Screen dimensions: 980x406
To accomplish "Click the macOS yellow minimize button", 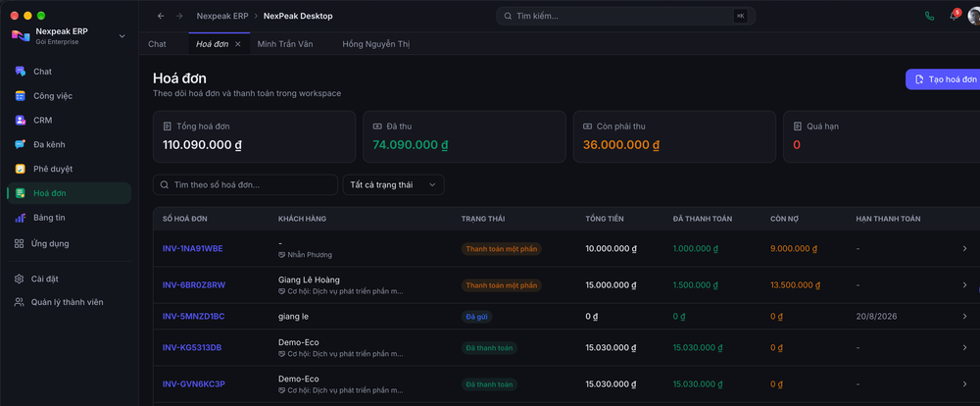I will click(x=28, y=15).
